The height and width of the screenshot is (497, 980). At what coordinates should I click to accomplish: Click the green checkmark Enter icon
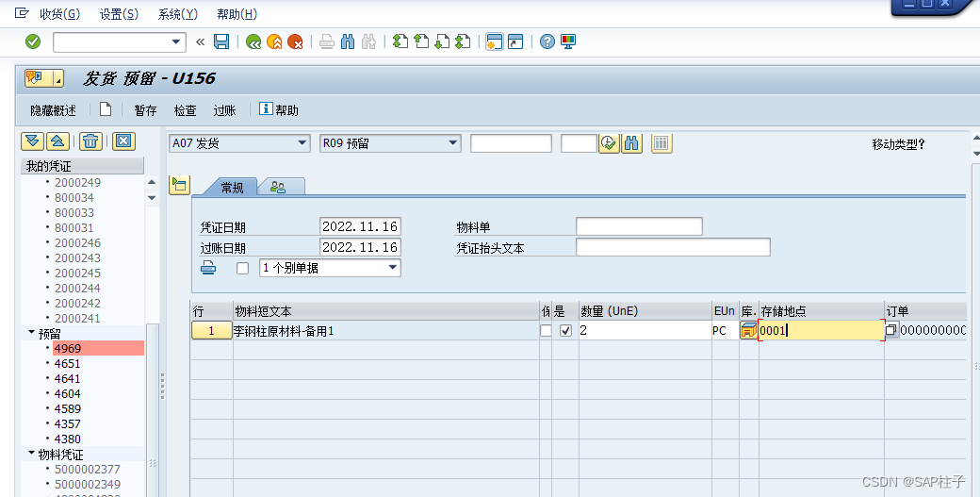coord(33,41)
